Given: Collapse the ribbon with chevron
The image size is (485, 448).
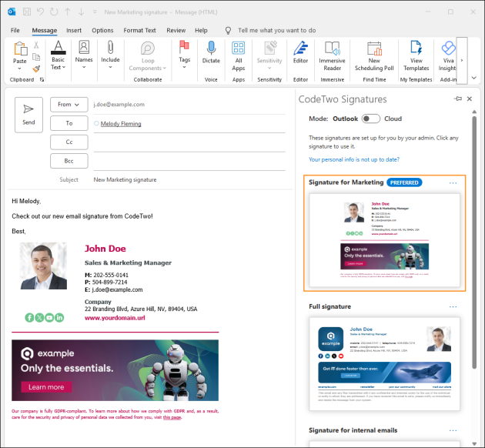Looking at the screenshot, I should [x=474, y=78].
